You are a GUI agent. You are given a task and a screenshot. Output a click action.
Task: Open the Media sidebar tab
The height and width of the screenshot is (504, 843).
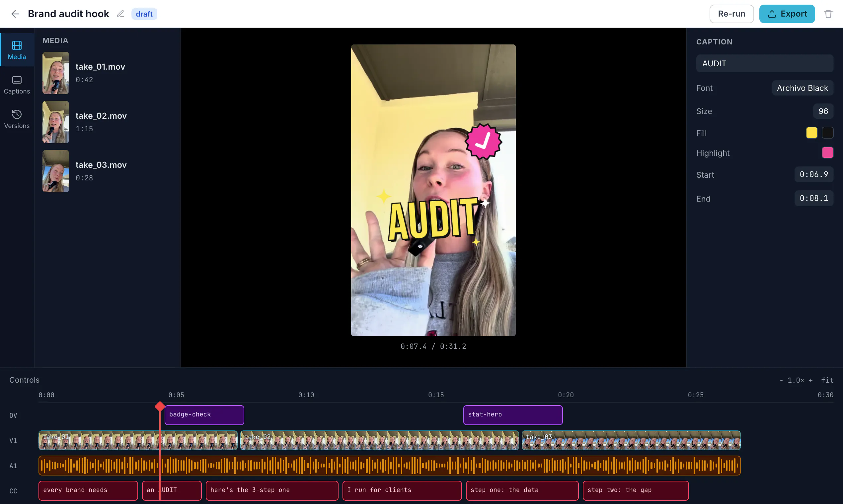pyautogui.click(x=17, y=50)
